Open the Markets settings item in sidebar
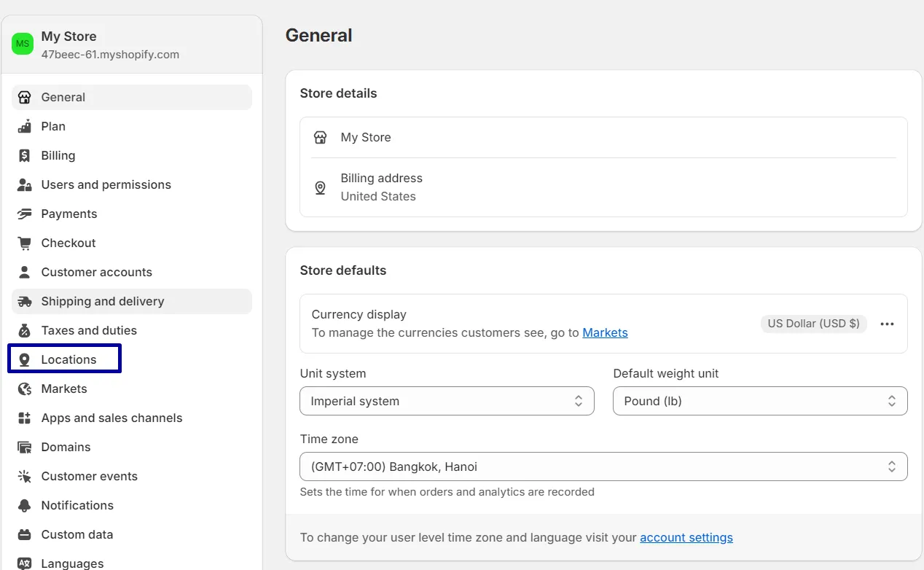The image size is (924, 570). [x=132, y=389]
